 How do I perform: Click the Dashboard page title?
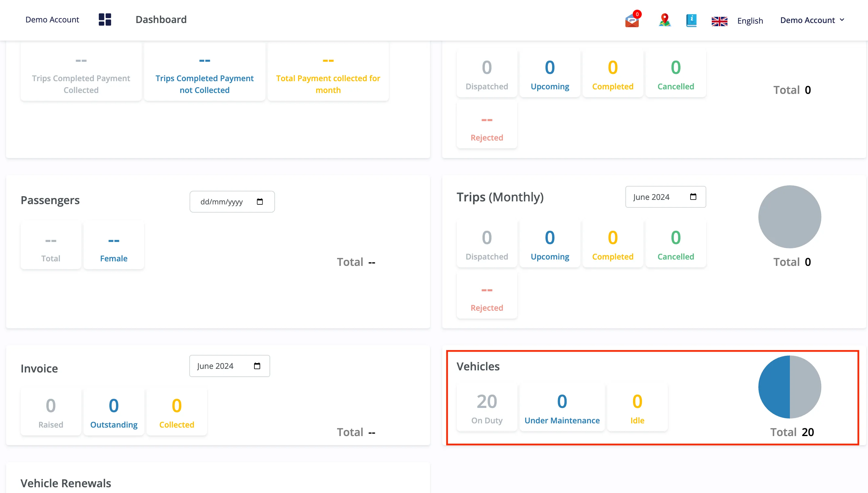pyautogui.click(x=161, y=20)
